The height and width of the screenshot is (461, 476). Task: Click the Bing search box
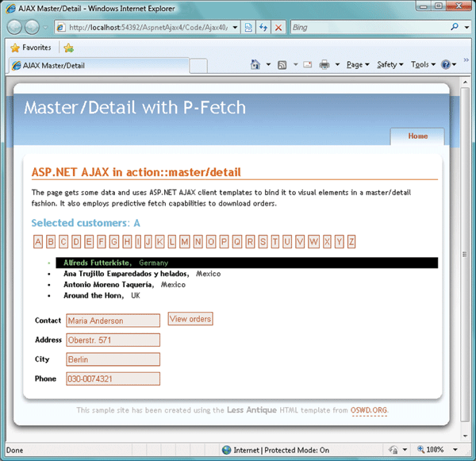[369, 27]
